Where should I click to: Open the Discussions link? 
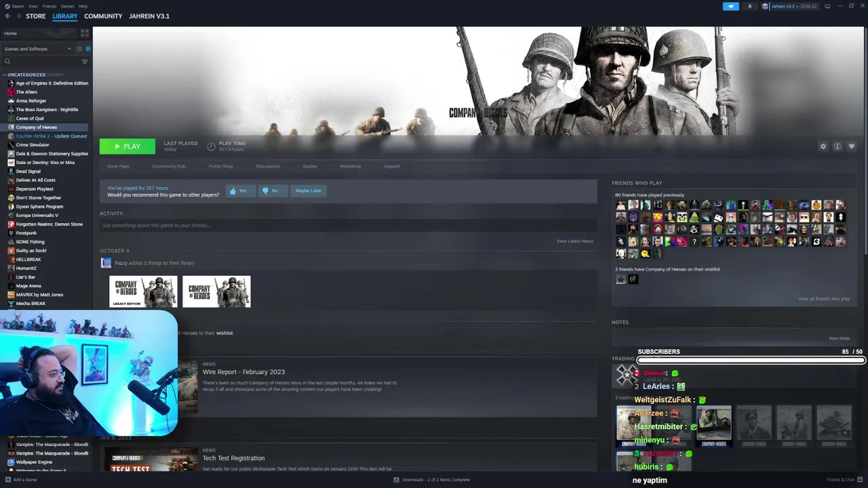[x=268, y=166]
